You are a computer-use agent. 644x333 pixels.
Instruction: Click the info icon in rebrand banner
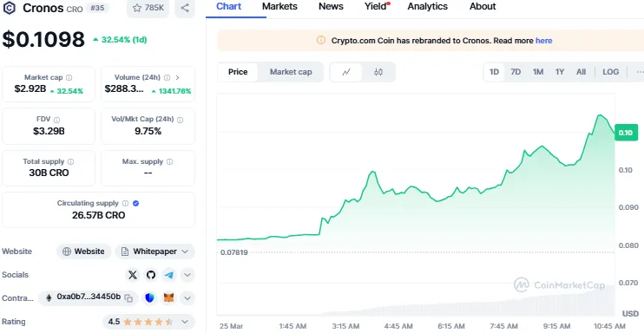click(x=321, y=40)
